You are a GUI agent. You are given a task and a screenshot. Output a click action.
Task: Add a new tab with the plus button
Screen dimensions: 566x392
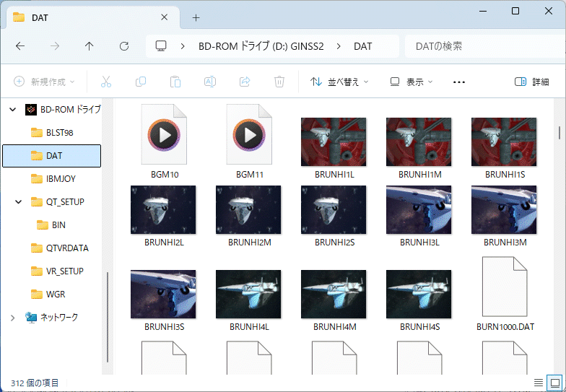click(196, 17)
